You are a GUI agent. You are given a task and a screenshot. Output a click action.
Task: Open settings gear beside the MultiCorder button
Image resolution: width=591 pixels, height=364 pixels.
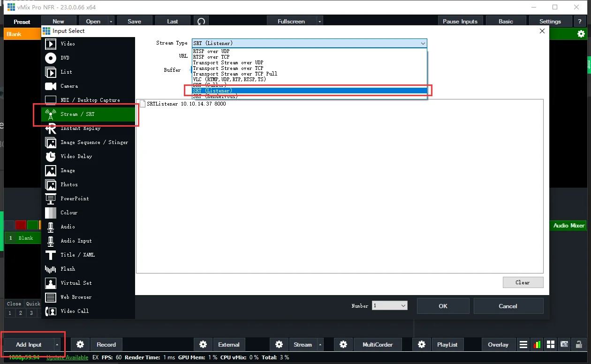(x=343, y=344)
